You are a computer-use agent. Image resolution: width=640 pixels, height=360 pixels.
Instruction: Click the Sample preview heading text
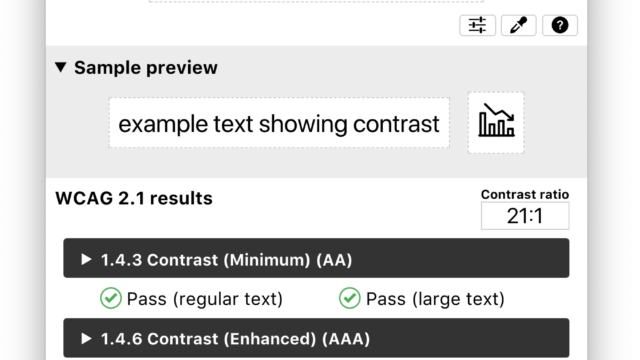click(146, 68)
